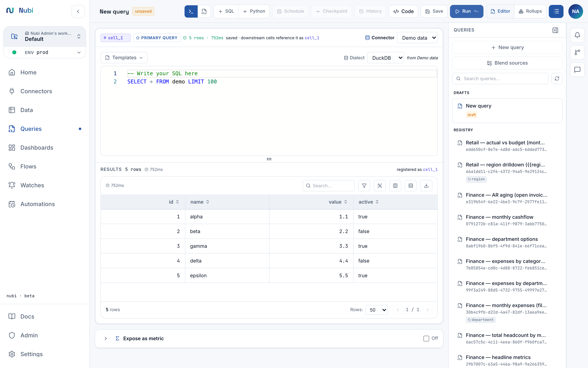This screenshot has width=588, height=368.
Task: Focus the results Search field
Action: tap(329, 186)
